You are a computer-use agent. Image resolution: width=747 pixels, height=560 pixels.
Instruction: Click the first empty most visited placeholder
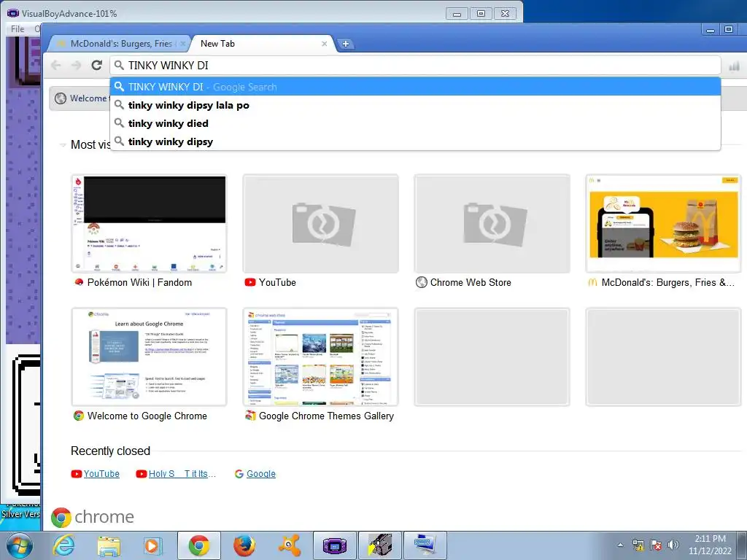[492, 357]
